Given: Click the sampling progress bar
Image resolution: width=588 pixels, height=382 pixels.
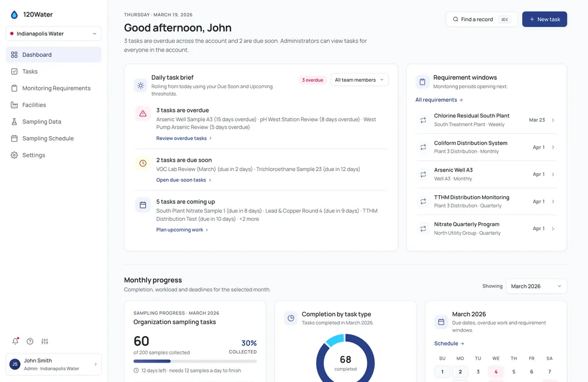Looking at the screenshot, I should pyautogui.click(x=195, y=361).
